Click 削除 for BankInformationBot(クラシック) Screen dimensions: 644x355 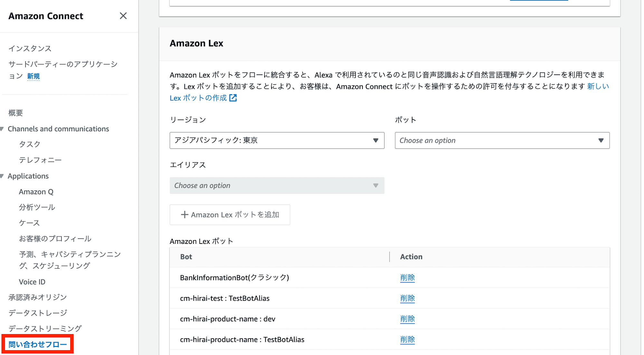tap(406, 277)
